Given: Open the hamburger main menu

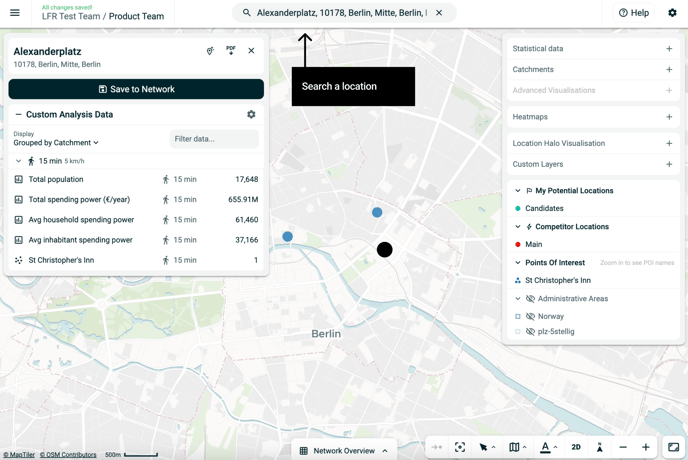Looking at the screenshot, I should (x=14, y=13).
